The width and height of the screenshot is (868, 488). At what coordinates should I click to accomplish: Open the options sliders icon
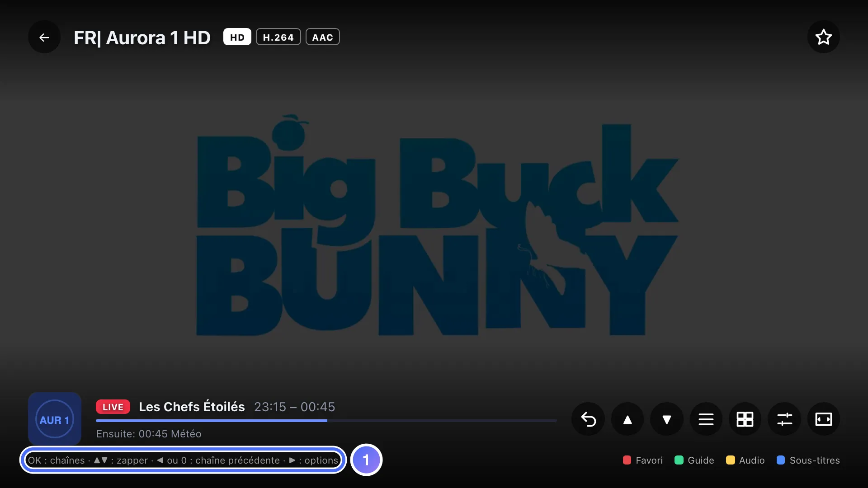784,419
